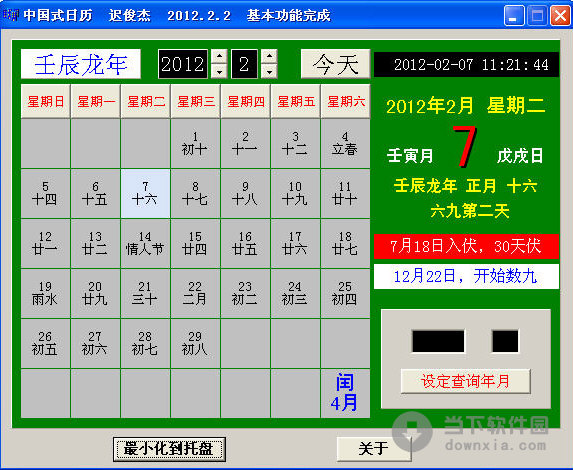This screenshot has height=470, width=573.
Task: Select day 26 初五 in the calendar
Action: (x=45, y=344)
